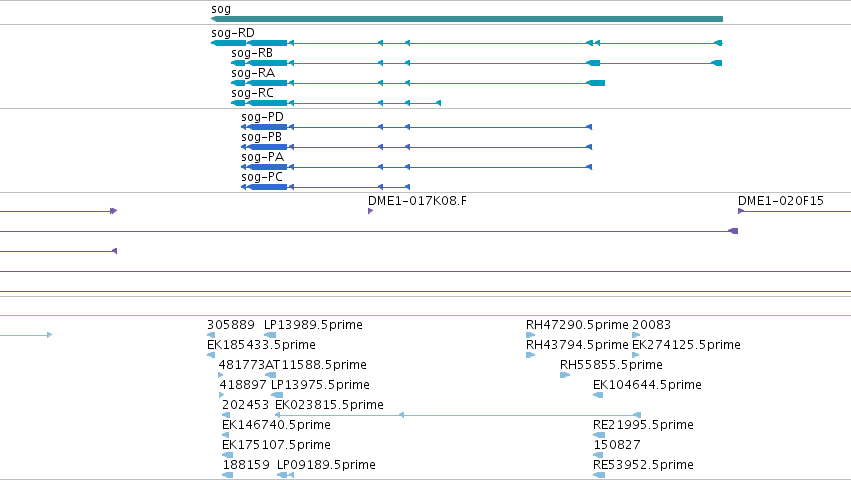This screenshot has width=851, height=480.
Task: Click the 20083 feature label
Action: click(651, 325)
